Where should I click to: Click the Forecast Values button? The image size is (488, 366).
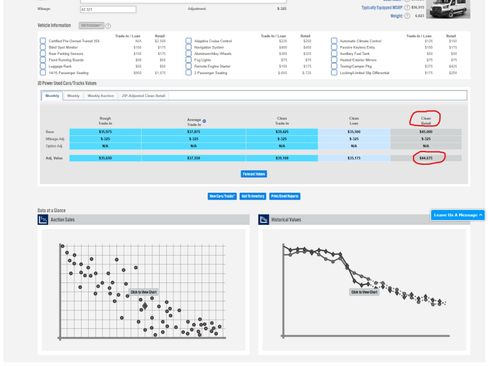[254, 174]
